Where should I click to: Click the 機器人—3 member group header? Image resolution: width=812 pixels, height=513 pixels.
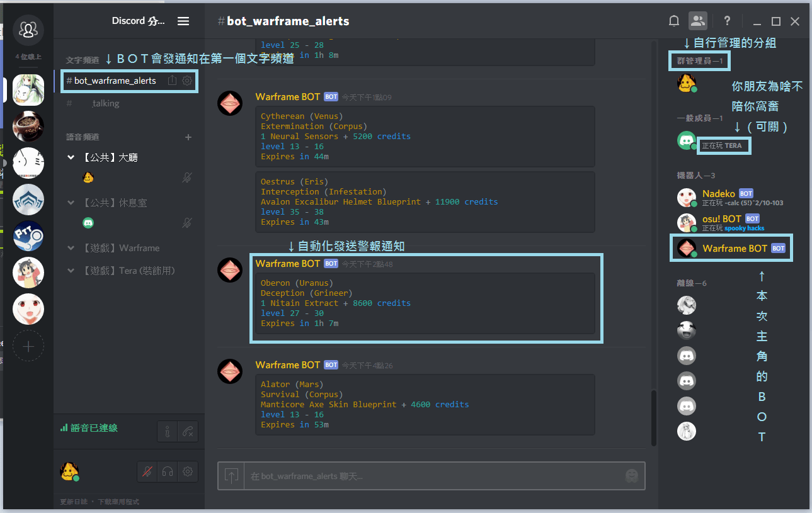tap(696, 176)
